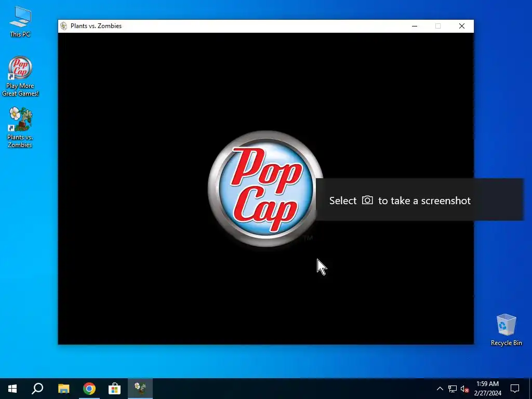Open the This PC desktop icon
Image resolution: width=532 pixels, height=399 pixels.
(20, 22)
